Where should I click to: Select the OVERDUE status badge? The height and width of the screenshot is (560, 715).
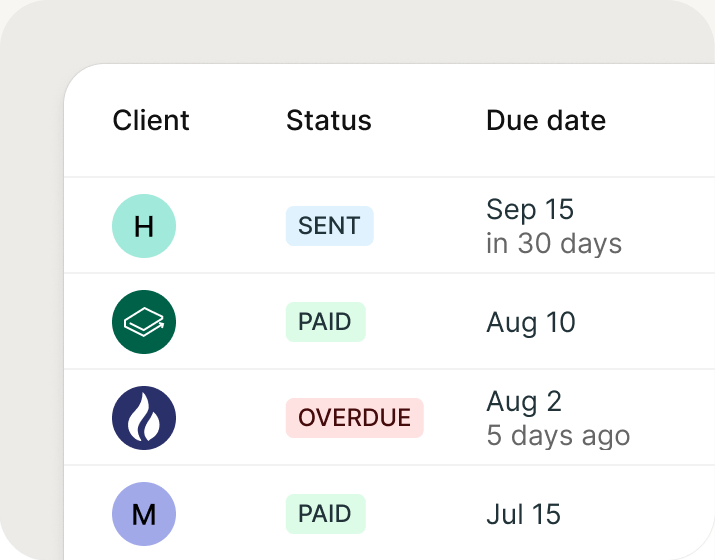(x=355, y=418)
